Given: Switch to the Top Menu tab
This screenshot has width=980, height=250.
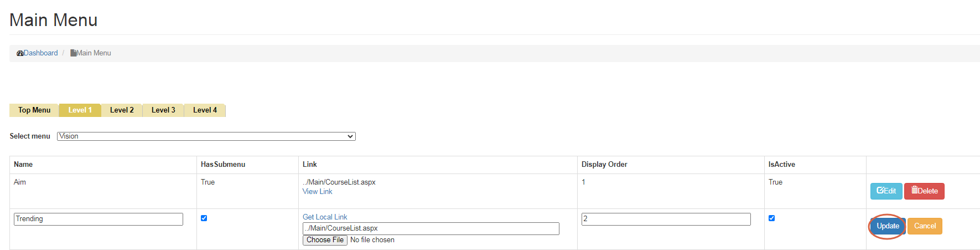Looking at the screenshot, I should pos(34,110).
